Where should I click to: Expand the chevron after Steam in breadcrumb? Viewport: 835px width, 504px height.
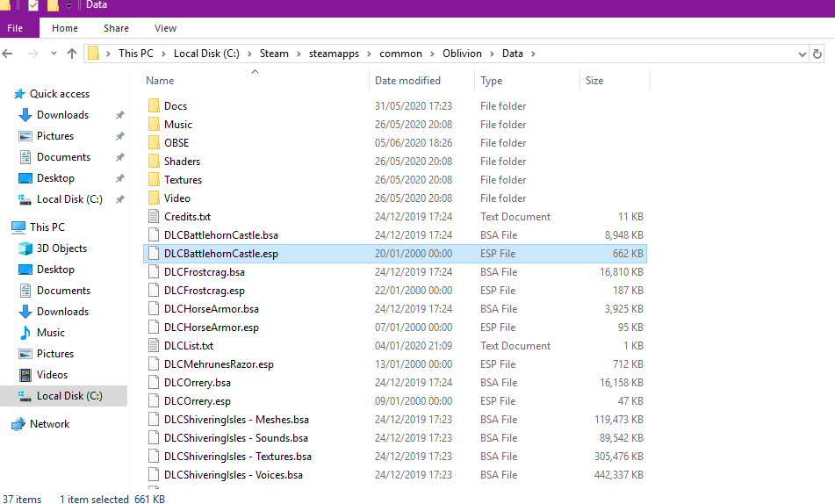(299, 54)
